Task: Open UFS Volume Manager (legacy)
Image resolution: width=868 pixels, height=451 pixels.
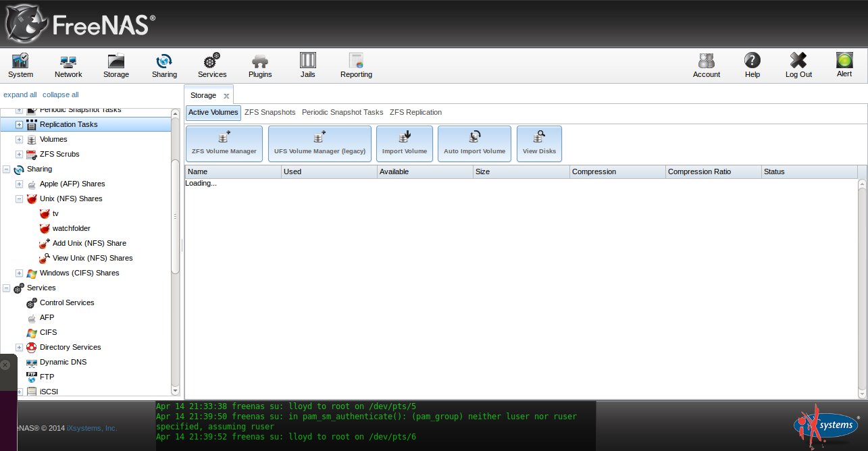Action: 320,143
